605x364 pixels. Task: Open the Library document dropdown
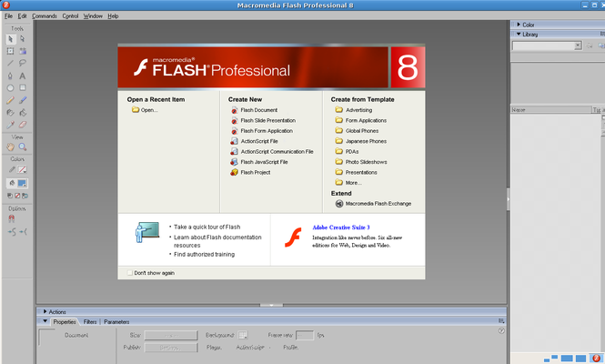tap(577, 45)
